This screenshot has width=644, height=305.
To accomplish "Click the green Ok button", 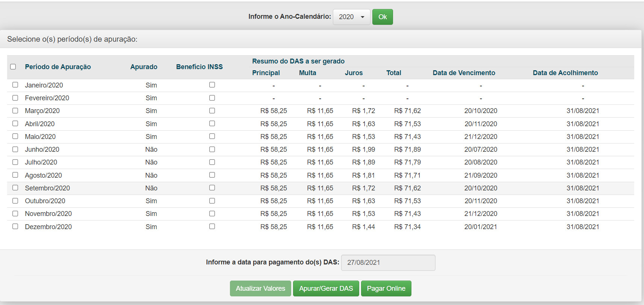I will pyautogui.click(x=382, y=17).
